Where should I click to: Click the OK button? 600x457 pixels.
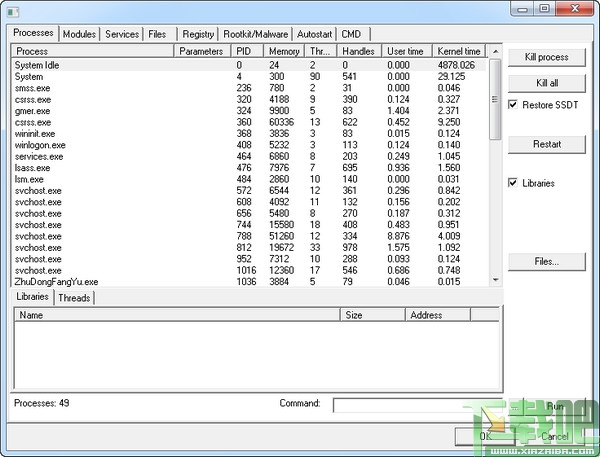coord(485,436)
